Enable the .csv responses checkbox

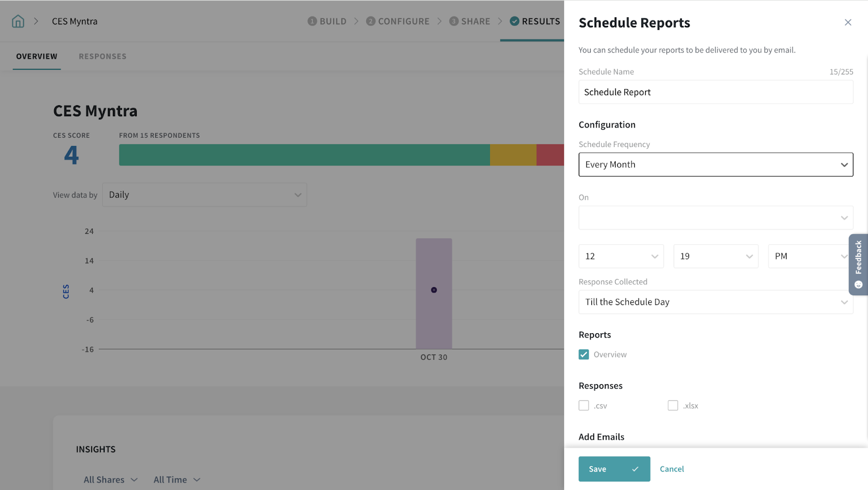pos(584,405)
